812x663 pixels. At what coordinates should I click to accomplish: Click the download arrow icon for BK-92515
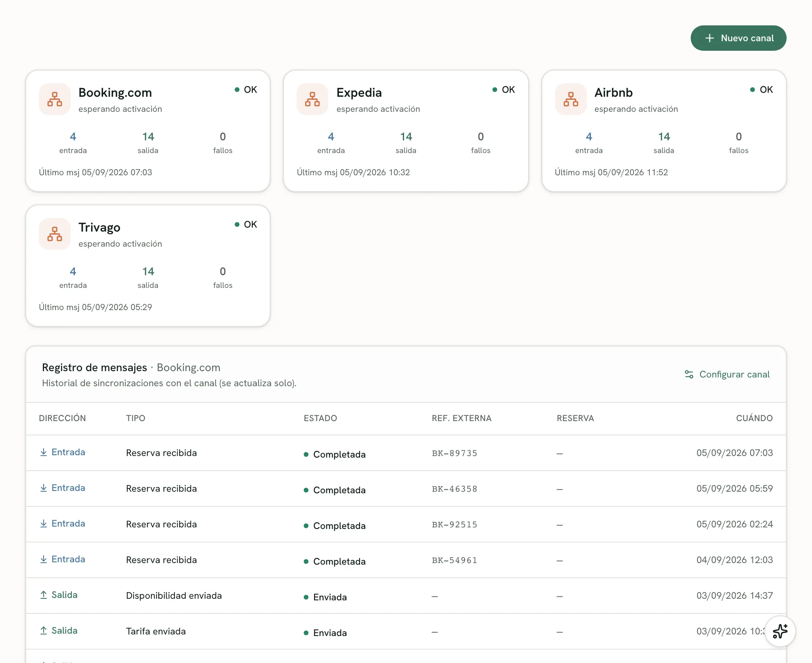tap(44, 523)
